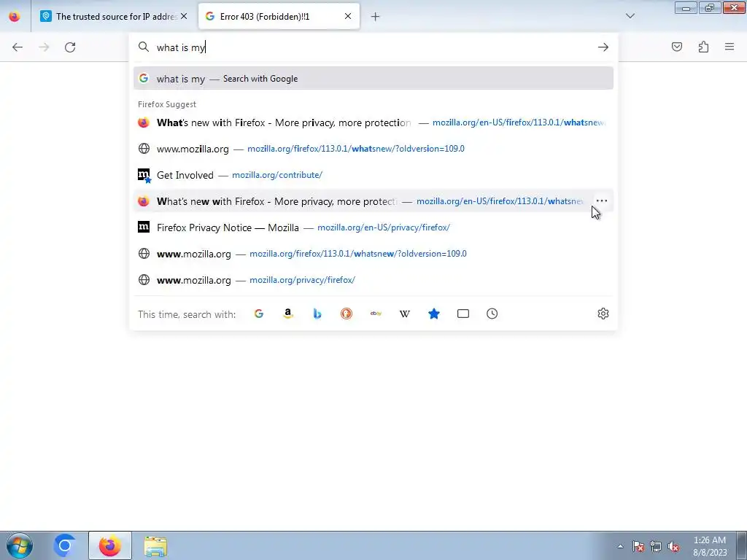
Task: Expand the List all tabs chevron
Action: 630,16
